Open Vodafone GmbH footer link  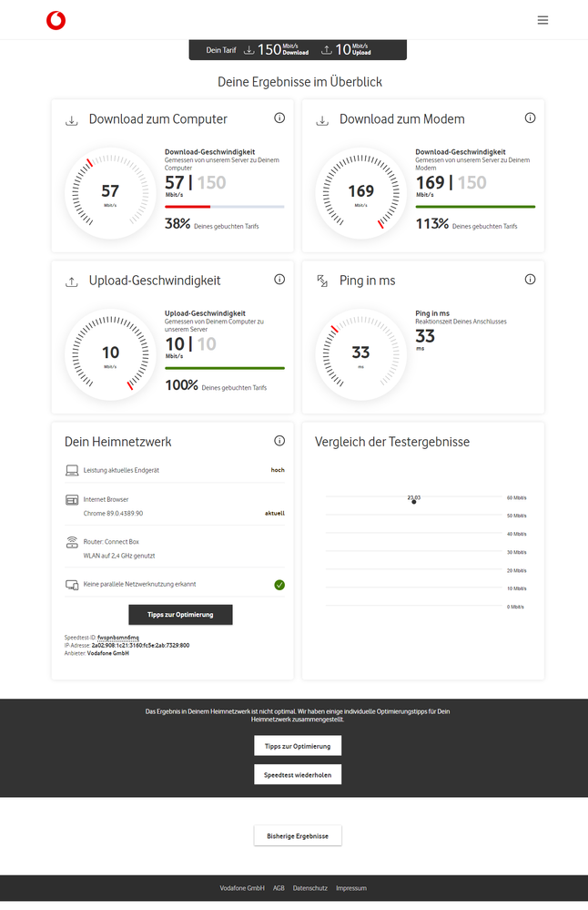242,888
